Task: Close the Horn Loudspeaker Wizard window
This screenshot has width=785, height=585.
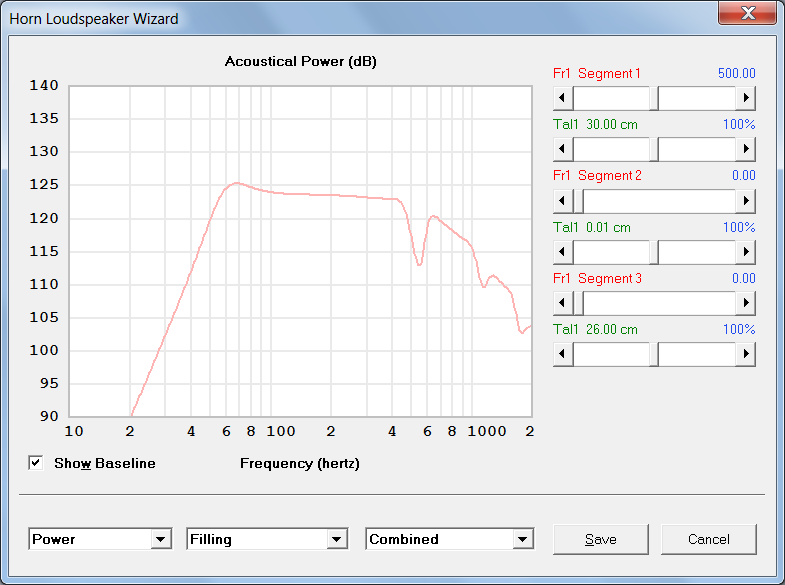Action: click(747, 13)
